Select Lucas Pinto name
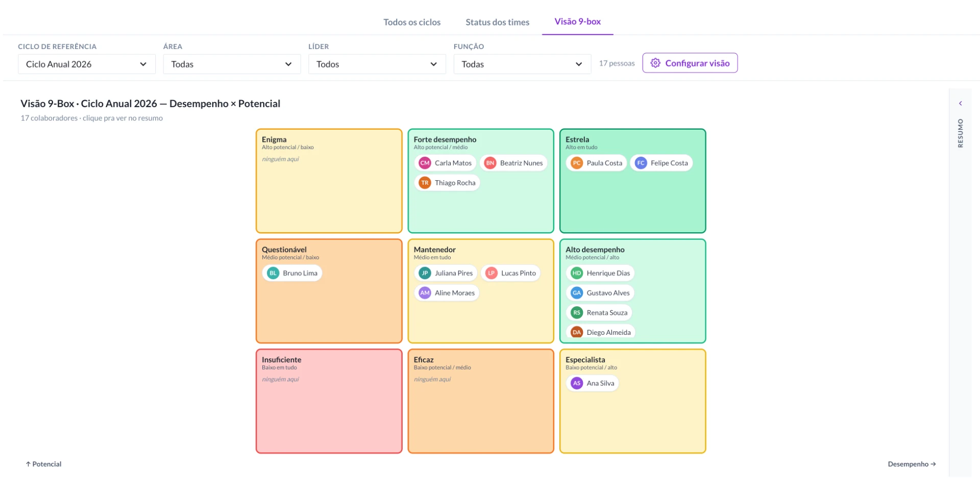The width and height of the screenshot is (980, 490). click(x=519, y=273)
